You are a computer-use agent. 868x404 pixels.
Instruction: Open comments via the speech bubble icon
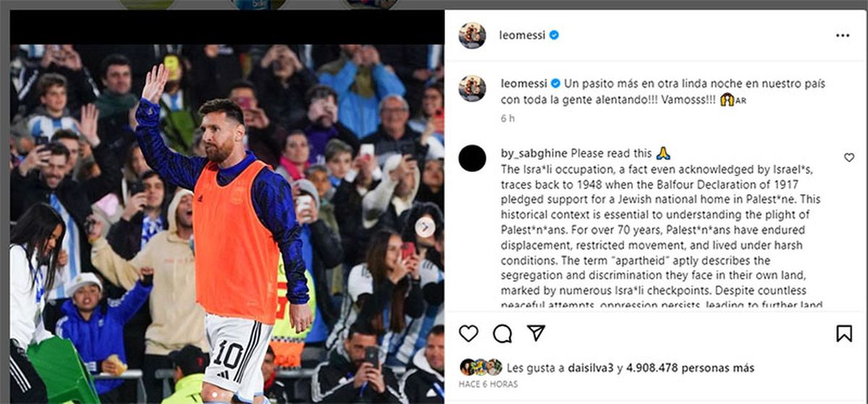[x=502, y=333]
